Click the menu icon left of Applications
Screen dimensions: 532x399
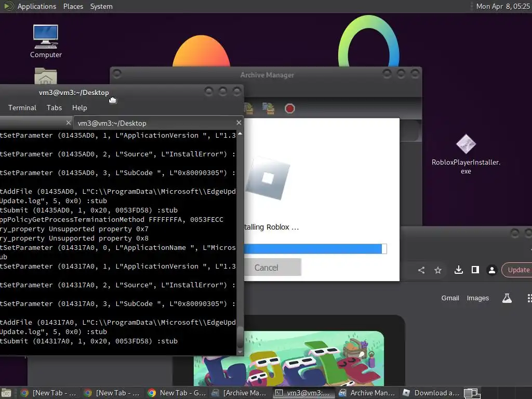click(x=9, y=6)
